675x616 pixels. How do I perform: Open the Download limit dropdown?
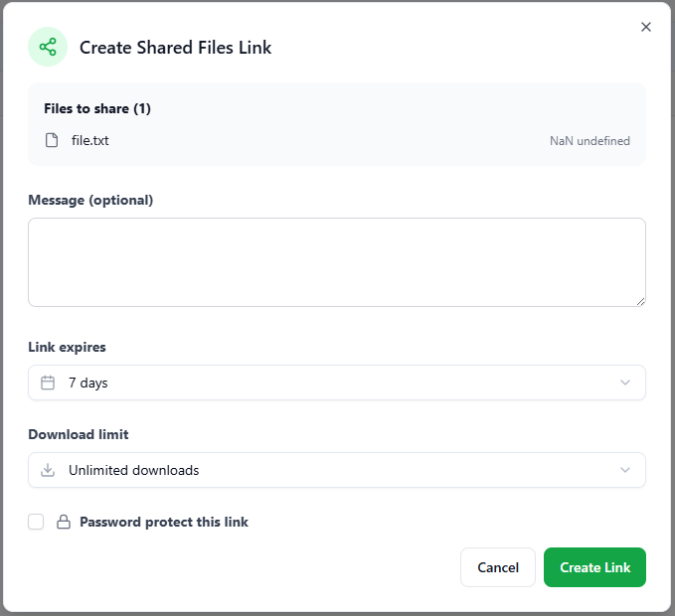coord(336,470)
